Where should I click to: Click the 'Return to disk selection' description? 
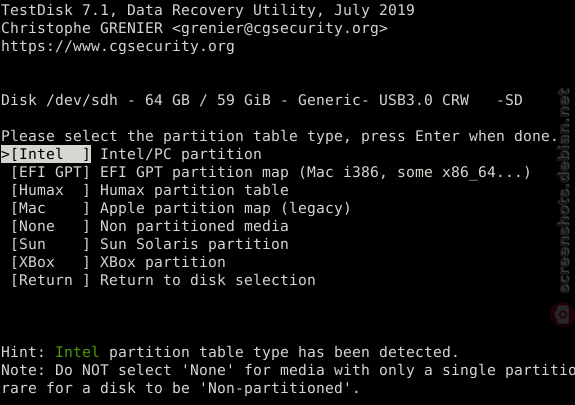(208, 280)
